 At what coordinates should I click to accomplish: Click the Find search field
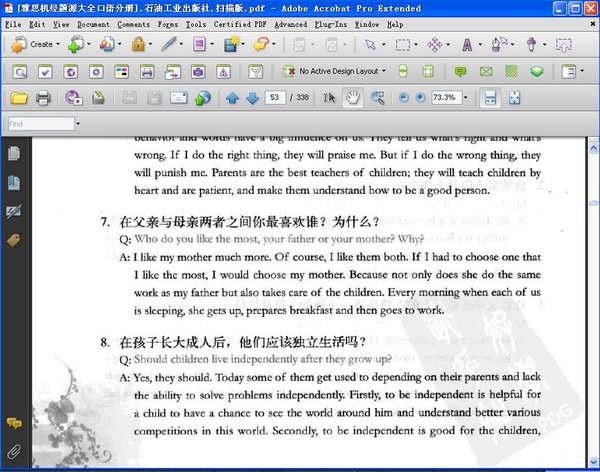41,124
